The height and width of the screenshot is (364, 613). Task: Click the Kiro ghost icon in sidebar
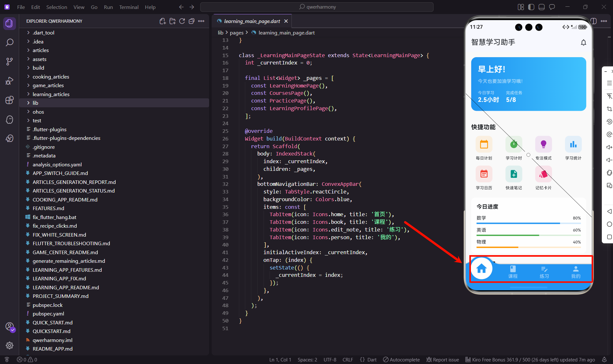10,119
